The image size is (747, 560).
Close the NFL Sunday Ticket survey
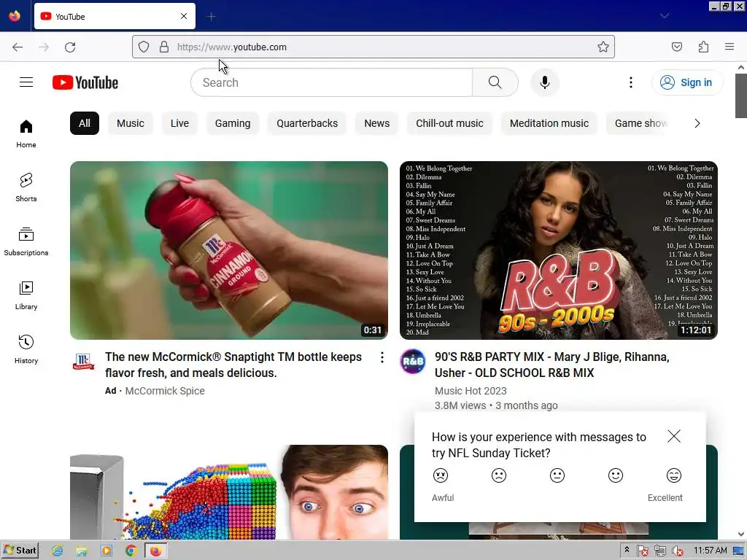pos(674,436)
